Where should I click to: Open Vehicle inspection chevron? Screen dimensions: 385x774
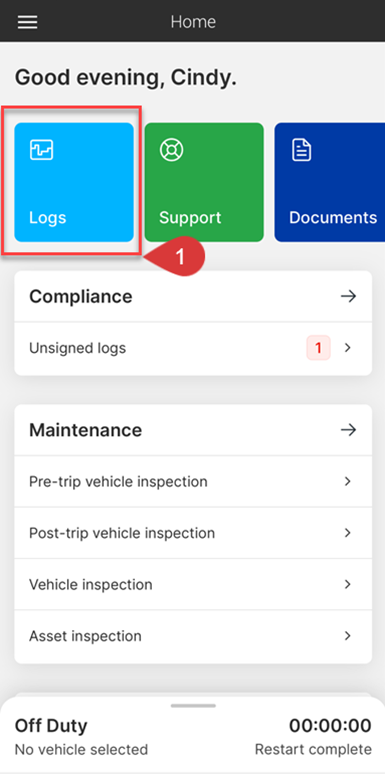click(348, 584)
